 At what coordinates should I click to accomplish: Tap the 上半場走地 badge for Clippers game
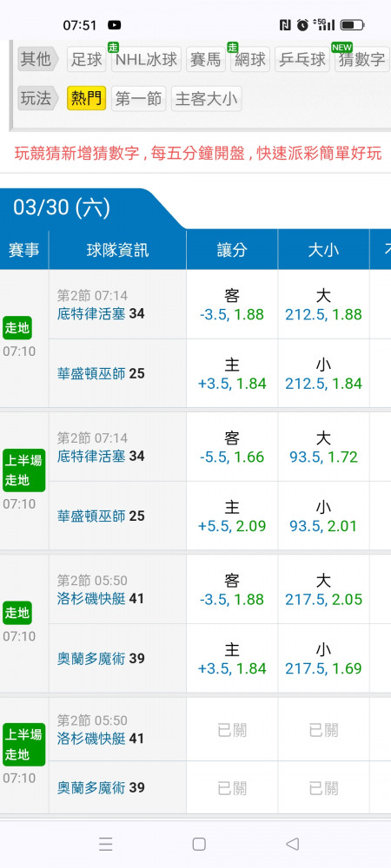(23, 745)
